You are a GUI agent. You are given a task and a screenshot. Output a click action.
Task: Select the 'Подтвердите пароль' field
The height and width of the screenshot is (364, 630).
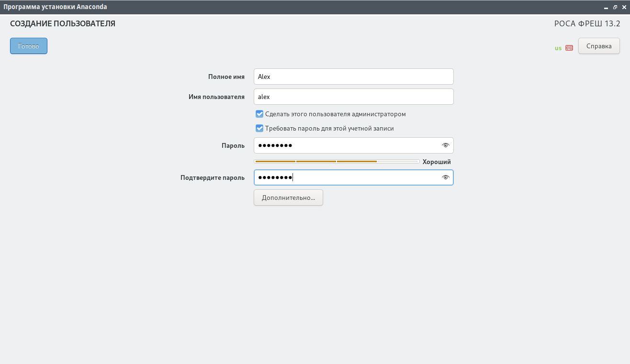(x=354, y=177)
